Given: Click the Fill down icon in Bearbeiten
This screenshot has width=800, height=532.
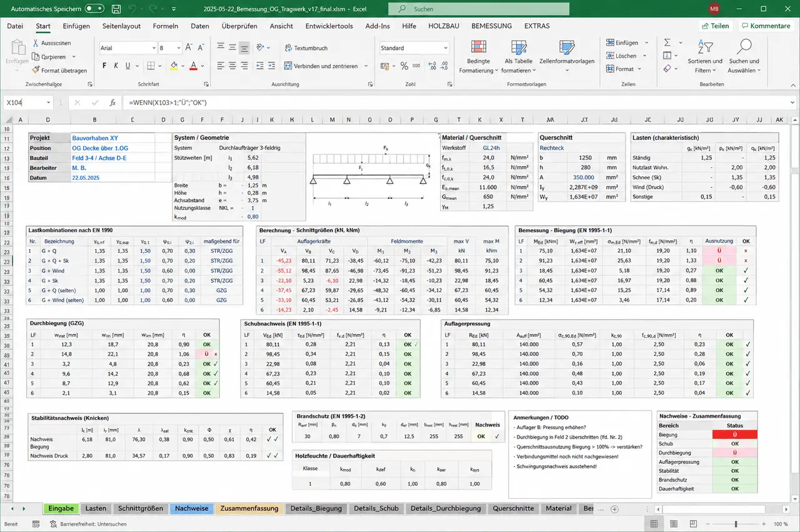Looking at the screenshot, I should pos(667,56).
